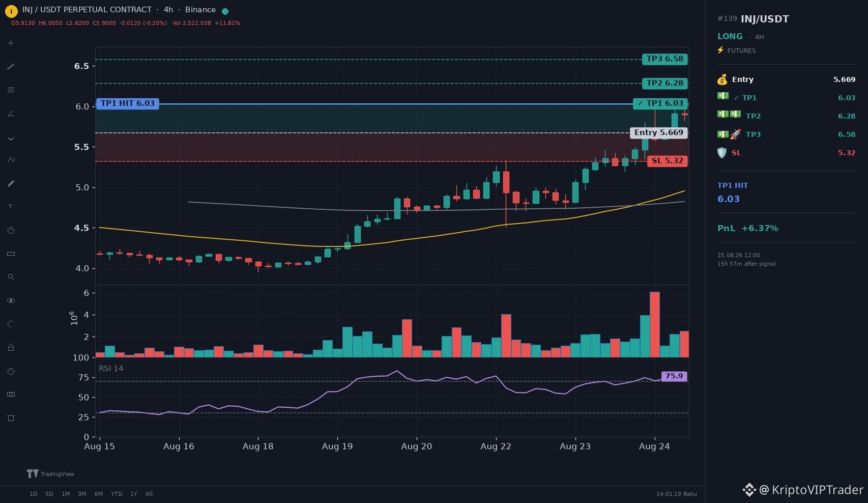Viewport: 868px width, 503px height.
Task: Click the TP1 HIT 6.03 blue label
Action: [128, 103]
